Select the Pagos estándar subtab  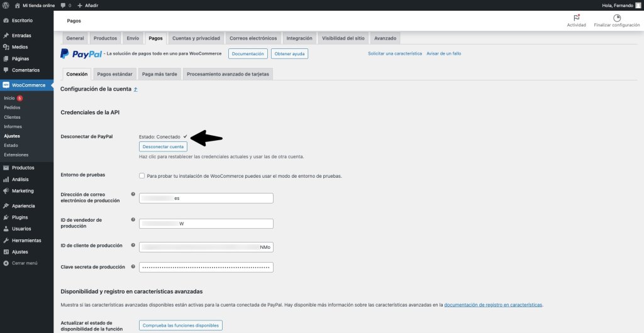coord(114,74)
